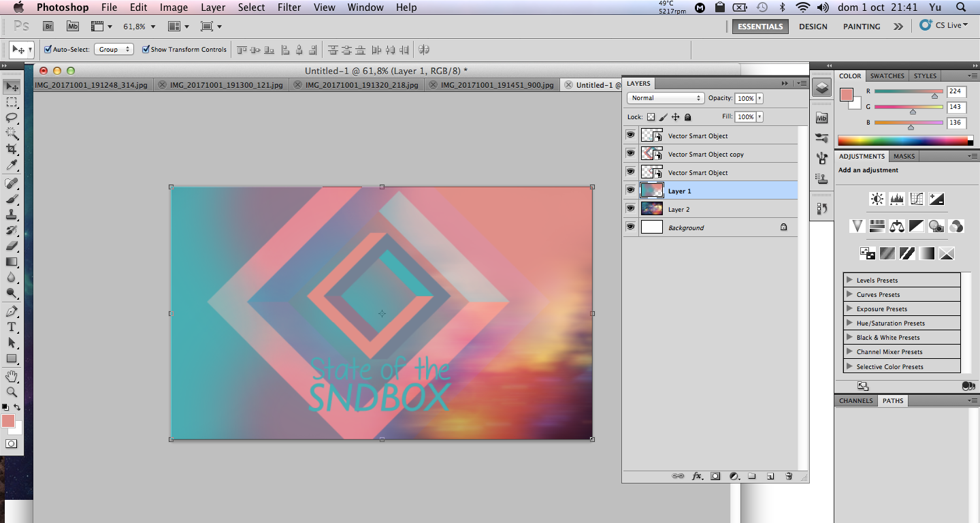Toggle the Auto-Select checkbox
Screen dimensions: 980x523
(x=48, y=49)
